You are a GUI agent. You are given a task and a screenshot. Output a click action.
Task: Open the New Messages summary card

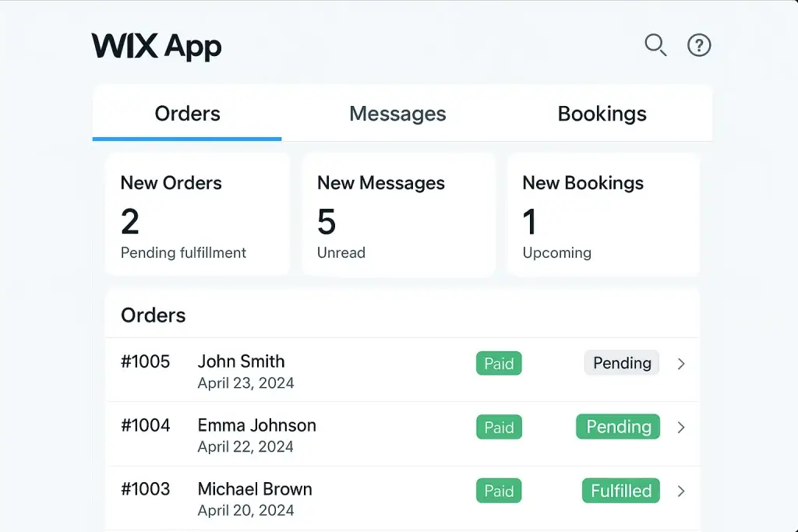[398, 215]
